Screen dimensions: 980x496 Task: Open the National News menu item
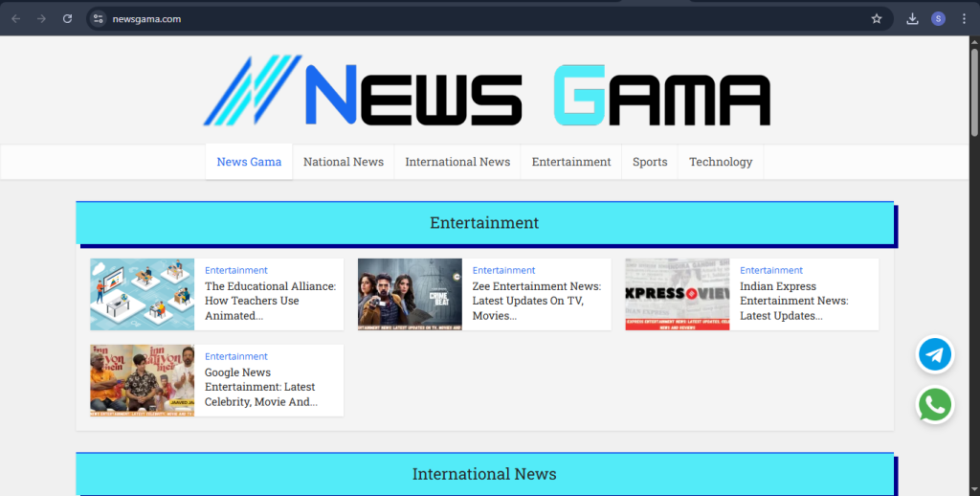(344, 162)
